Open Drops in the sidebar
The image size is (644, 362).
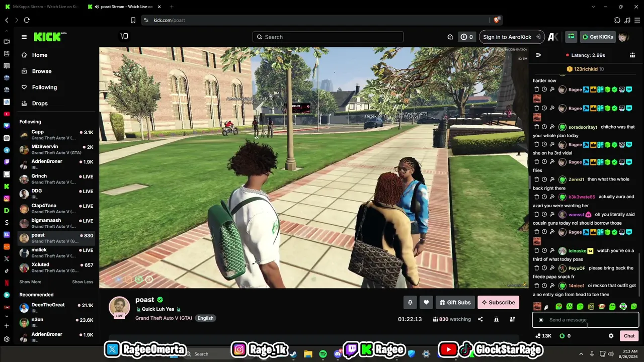click(40, 104)
